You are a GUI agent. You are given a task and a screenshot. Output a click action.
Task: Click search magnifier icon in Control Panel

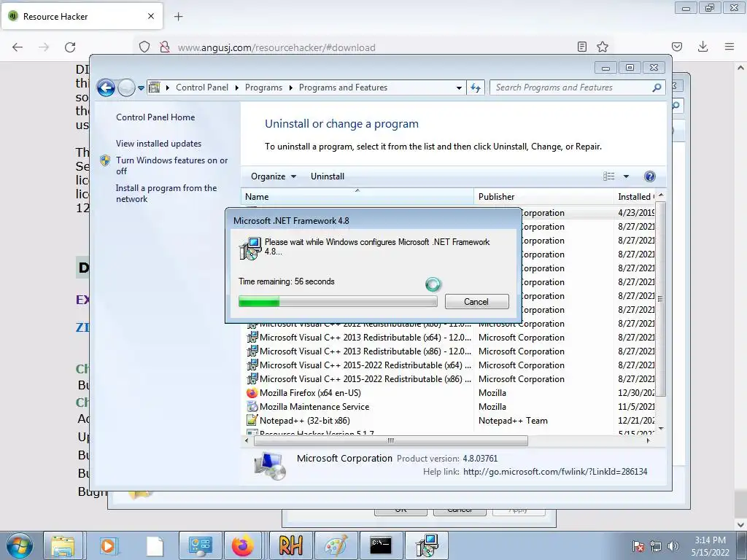coord(657,87)
